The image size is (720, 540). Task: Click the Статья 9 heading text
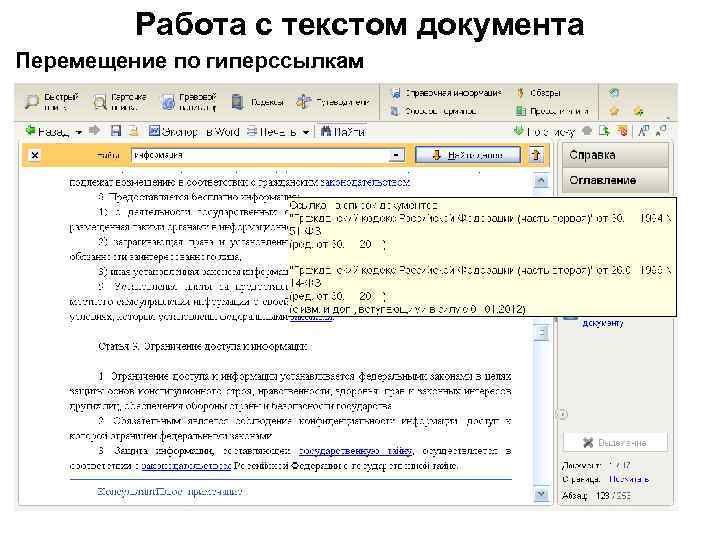[x=204, y=346]
